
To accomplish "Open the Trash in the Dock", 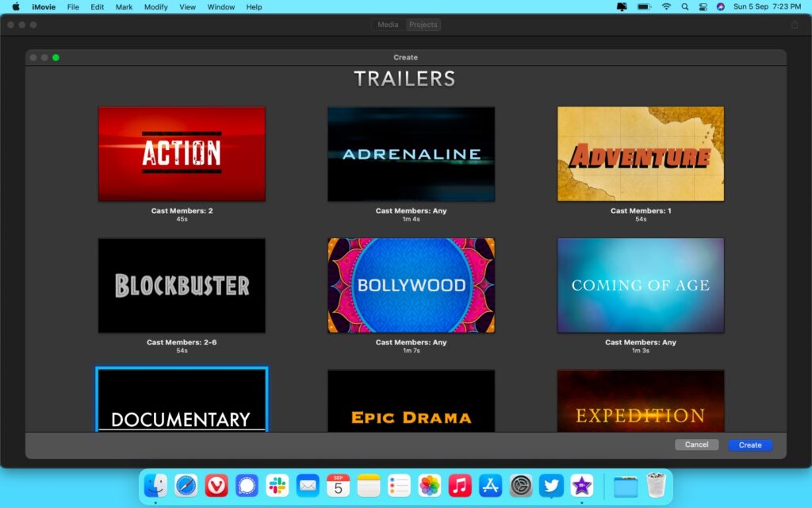I will pyautogui.click(x=653, y=487).
